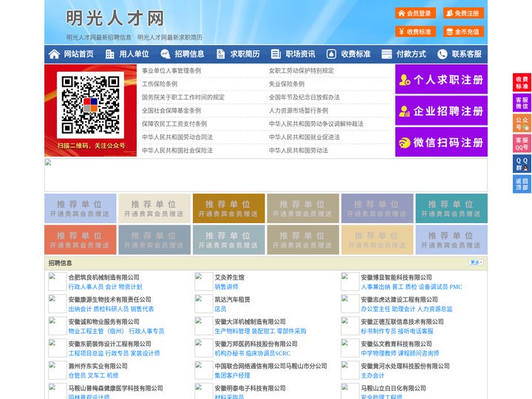
Task: Open 事业单位人事管理条例 link
Action: (x=171, y=71)
